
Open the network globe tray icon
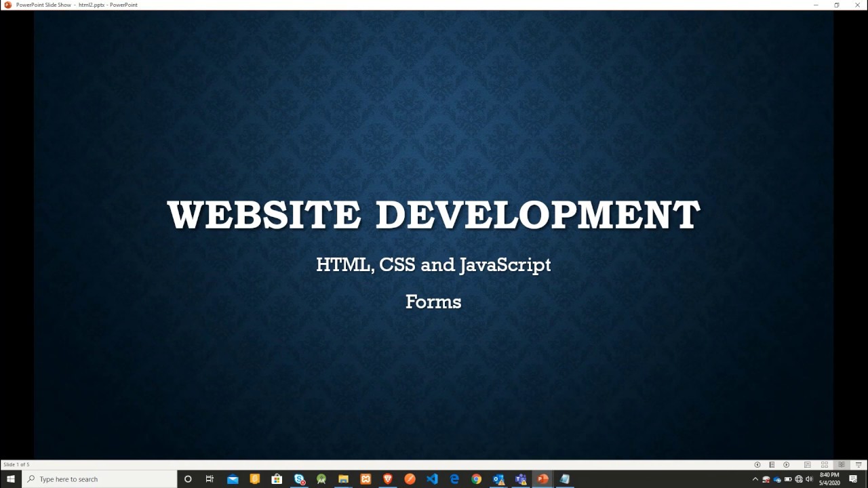799,479
